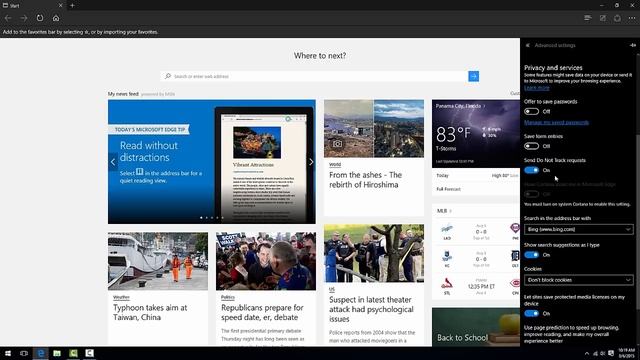Open the Bing search engine dropdown
The width and height of the screenshot is (640, 360).
coord(578,229)
